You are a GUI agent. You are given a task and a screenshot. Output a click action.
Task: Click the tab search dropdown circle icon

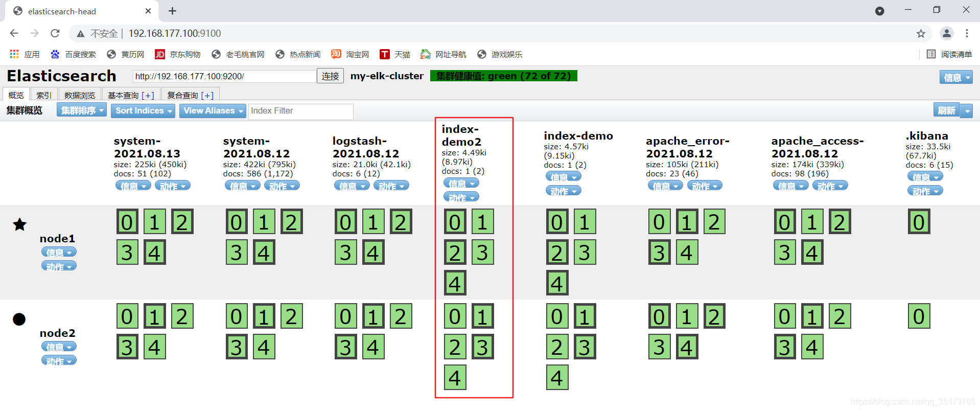pos(879,11)
